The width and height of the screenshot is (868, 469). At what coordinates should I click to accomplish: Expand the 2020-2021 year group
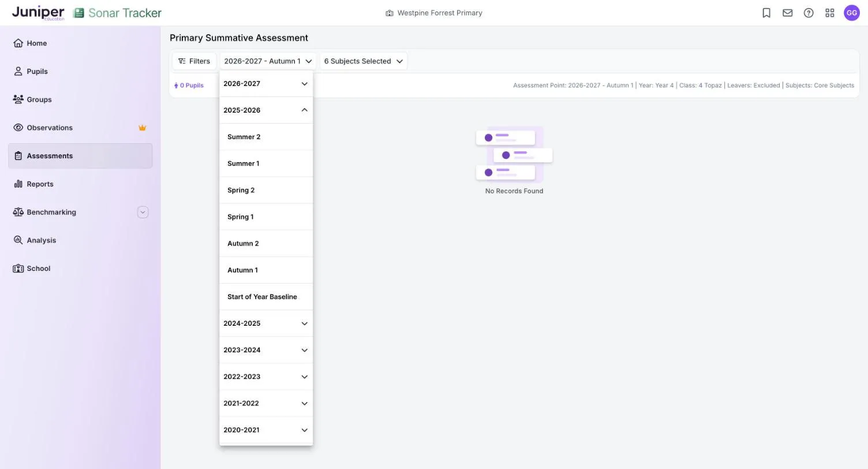[x=266, y=430]
